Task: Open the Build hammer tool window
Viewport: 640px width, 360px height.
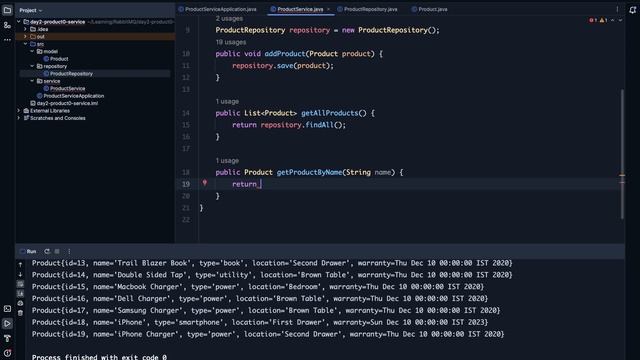Action: [x=7, y=338]
